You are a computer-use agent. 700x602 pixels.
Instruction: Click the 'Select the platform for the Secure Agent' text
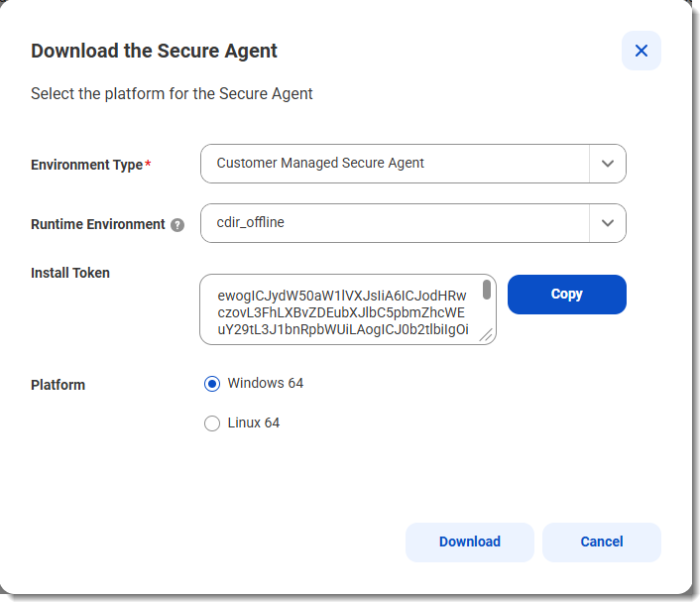172,94
